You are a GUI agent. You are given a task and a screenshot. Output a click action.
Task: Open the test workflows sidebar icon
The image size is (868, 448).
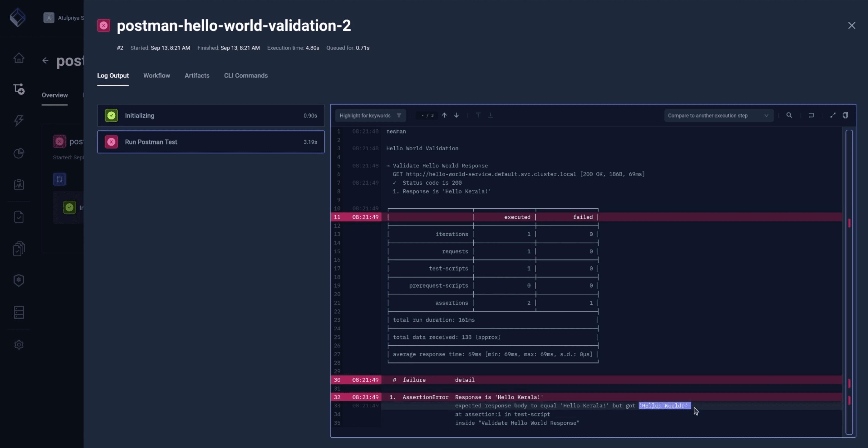[x=19, y=89]
